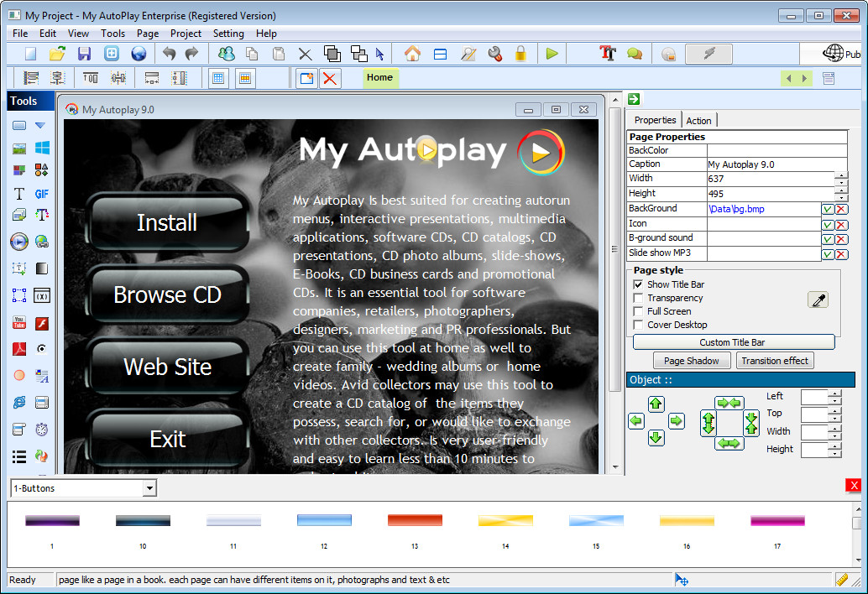Viewport: 868px width, 594px height.
Task: Move object right with green right arrow
Action: [676, 421]
